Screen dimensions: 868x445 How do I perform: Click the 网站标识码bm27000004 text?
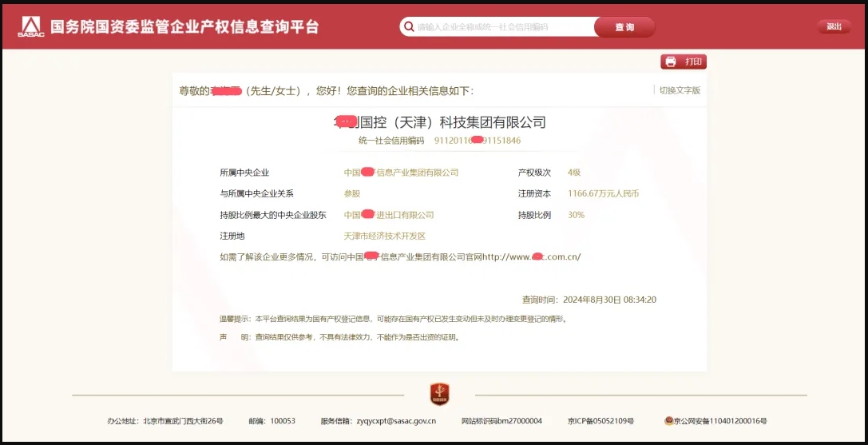click(501, 420)
